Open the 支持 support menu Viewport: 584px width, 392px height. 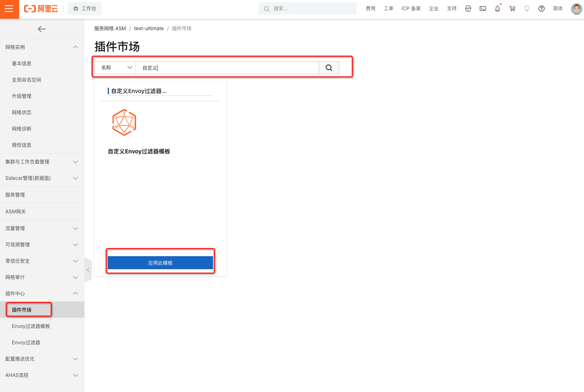(452, 9)
